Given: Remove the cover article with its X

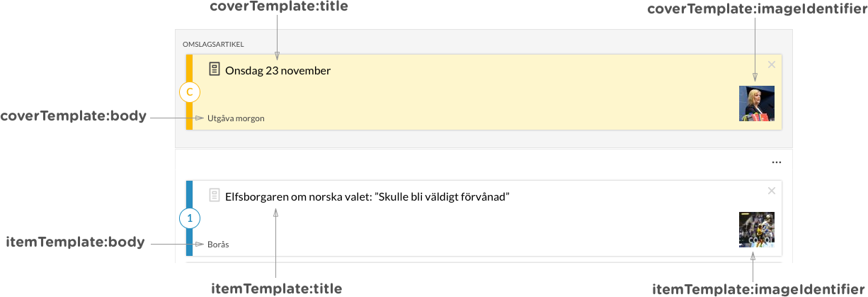Looking at the screenshot, I should point(772,65).
